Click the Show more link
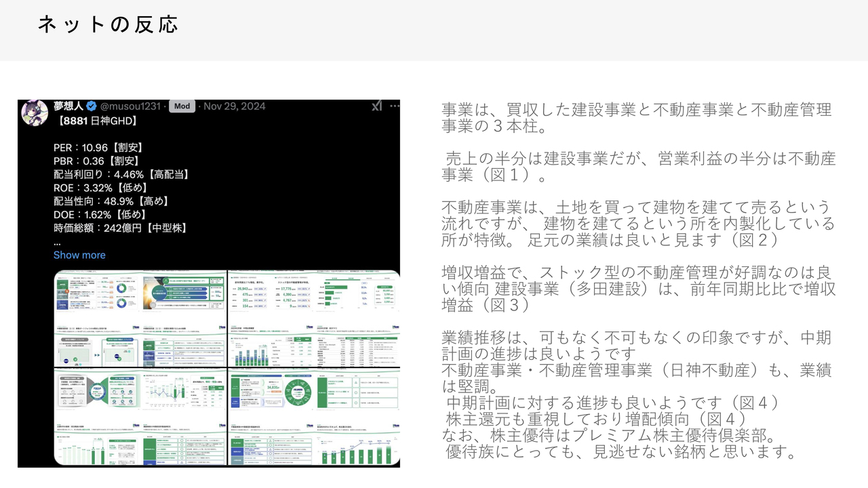The height and width of the screenshot is (488, 868). point(79,255)
